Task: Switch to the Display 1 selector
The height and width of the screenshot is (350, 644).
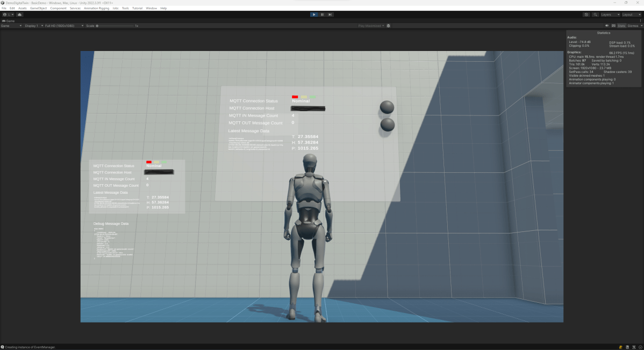Action: pyautogui.click(x=31, y=25)
